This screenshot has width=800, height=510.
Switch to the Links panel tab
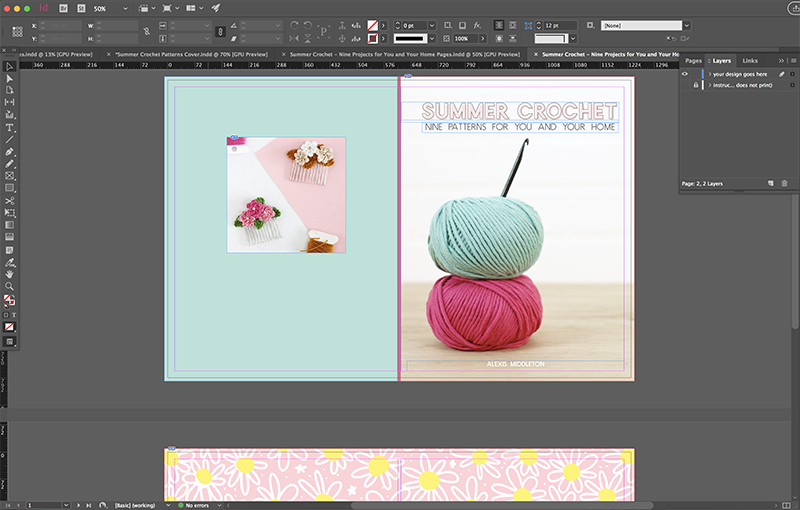coord(750,61)
